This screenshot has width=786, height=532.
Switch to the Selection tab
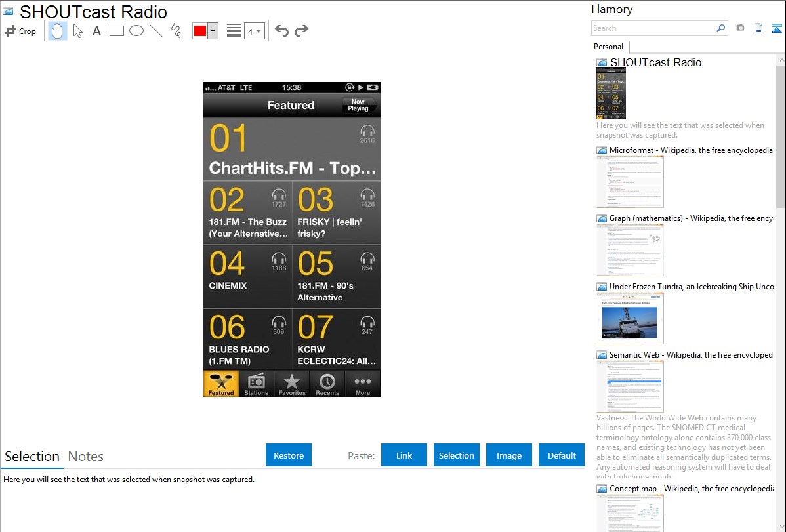click(x=32, y=457)
